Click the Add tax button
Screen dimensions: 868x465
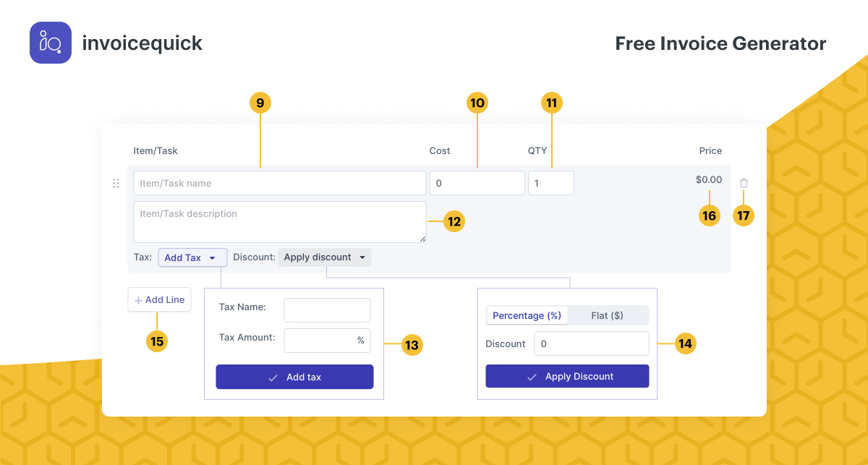coord(294,377)
